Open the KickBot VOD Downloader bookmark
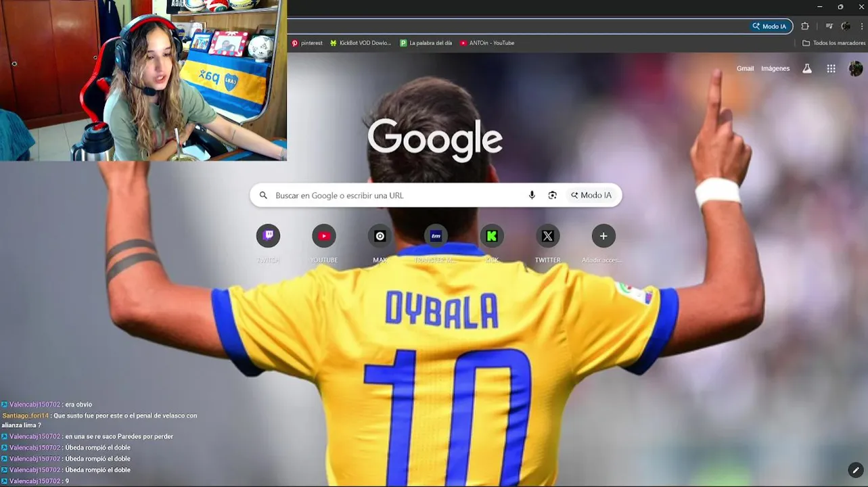 (x=361, y=43)
